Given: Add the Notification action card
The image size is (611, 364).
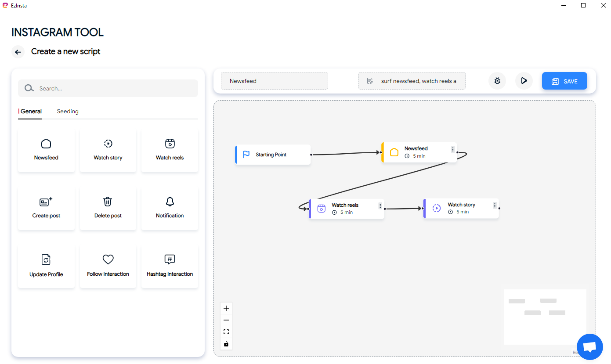Looking at the screenshot, I should point(170,208).
